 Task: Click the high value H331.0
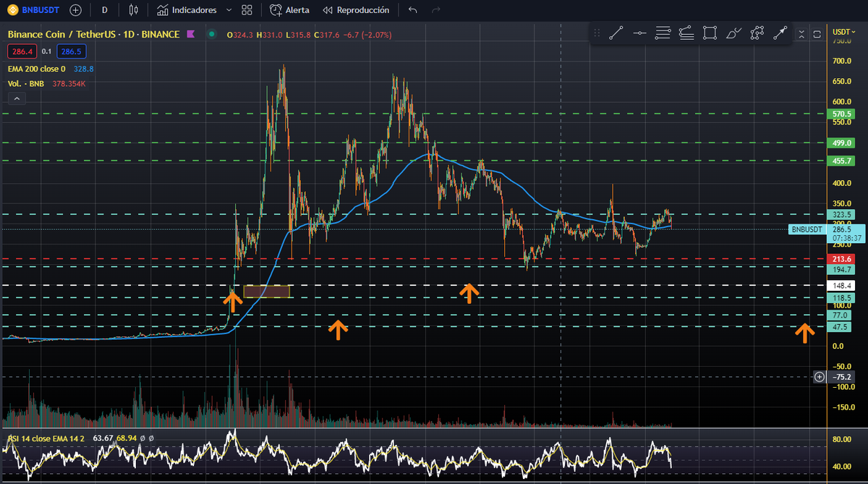[271, 34]
